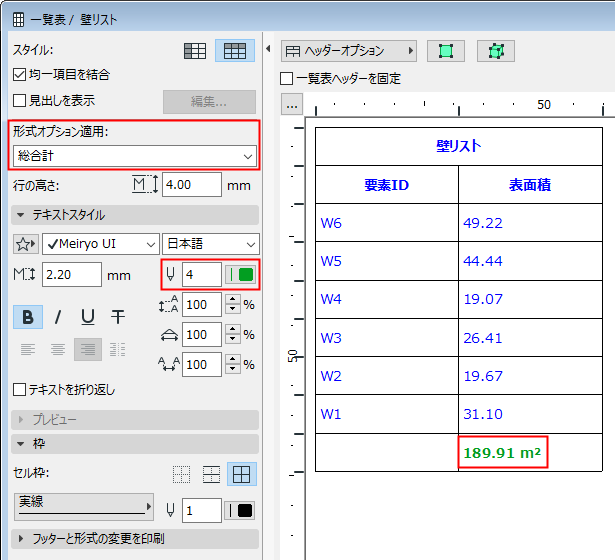615x560 pixels.
Task: Select the 49.22 cell
Action: (x=530, y=223)
